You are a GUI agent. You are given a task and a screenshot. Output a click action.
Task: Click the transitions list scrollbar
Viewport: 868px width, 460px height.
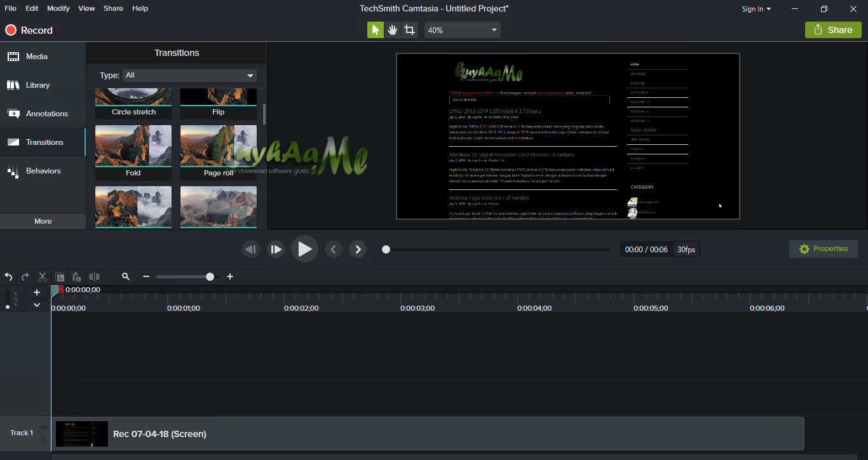[x=264, y=113]
